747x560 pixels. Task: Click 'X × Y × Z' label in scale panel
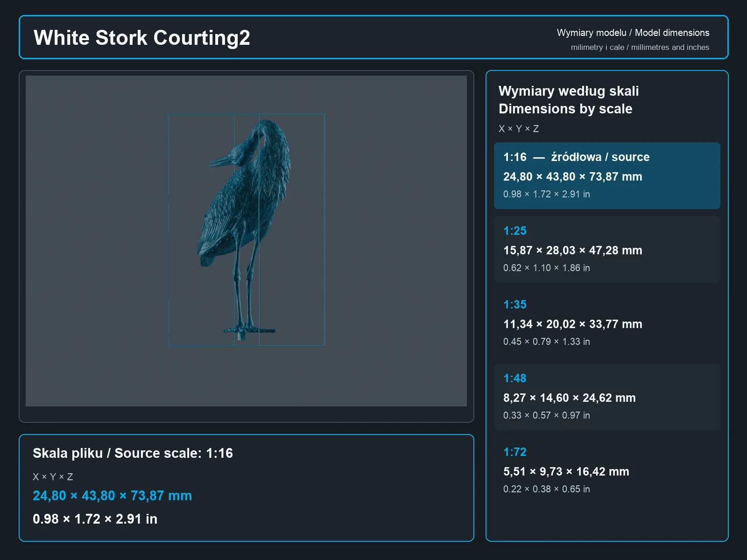tap(519, 129)
